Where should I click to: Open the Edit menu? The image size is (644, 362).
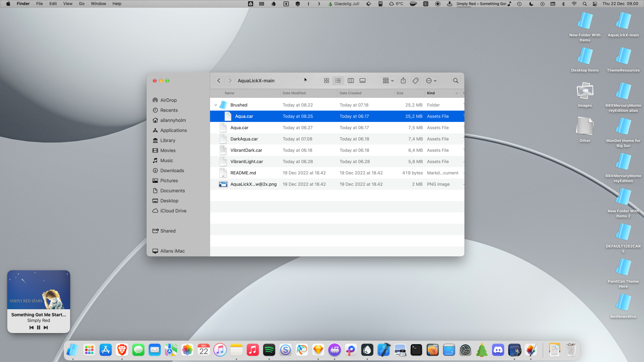click(x=53, y=4)
